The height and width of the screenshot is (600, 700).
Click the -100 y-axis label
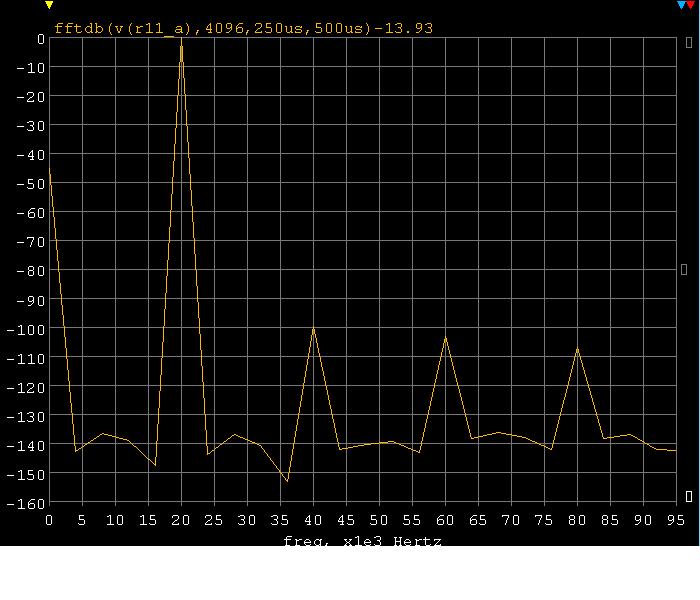click(x=26, y=330)
